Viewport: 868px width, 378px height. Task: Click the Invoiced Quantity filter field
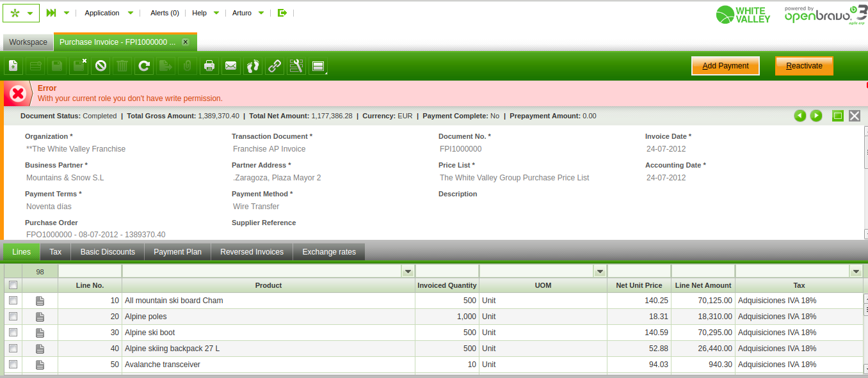click(x=447, y=272)
